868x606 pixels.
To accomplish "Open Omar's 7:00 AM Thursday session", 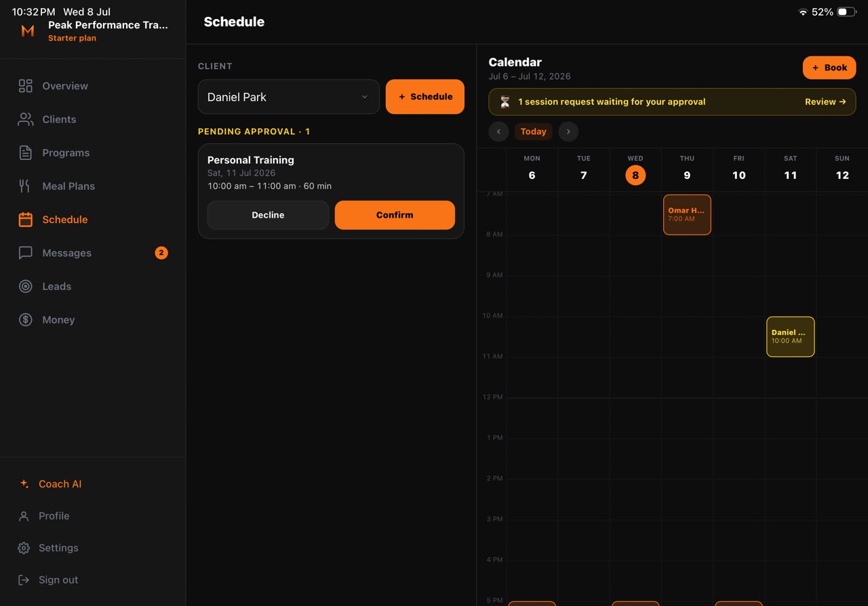I will [x=687, y=215].
